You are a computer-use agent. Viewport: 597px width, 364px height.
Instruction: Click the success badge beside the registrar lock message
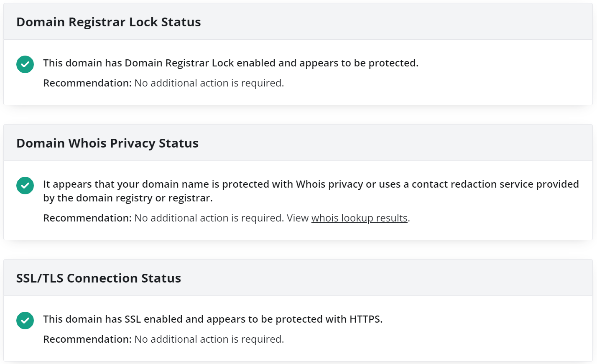25,64
